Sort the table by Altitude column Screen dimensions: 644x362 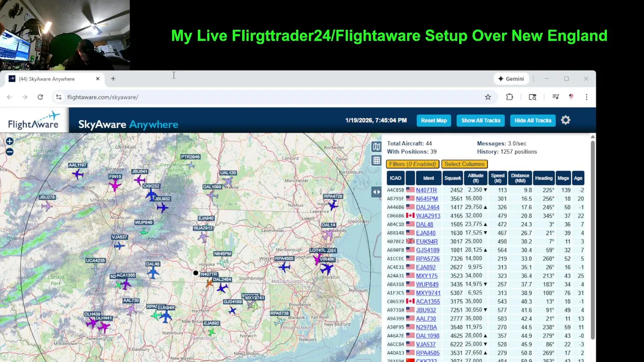click(x=475, y=178)
